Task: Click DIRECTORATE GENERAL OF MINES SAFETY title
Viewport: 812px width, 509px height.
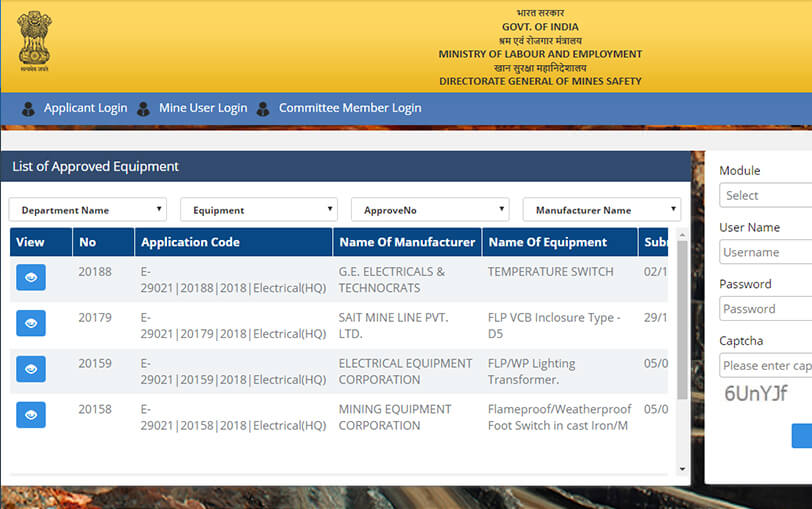Action: click(540, 81)
